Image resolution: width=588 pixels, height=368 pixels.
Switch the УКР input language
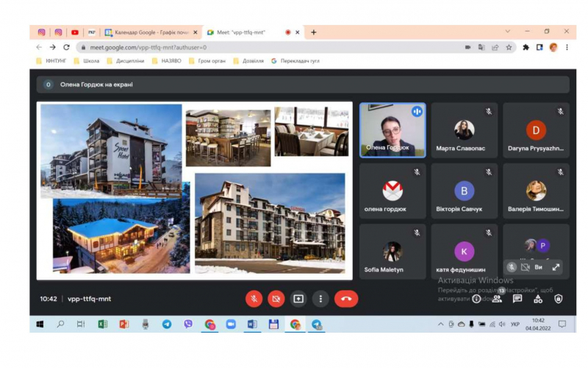click(x=515, y=324)
